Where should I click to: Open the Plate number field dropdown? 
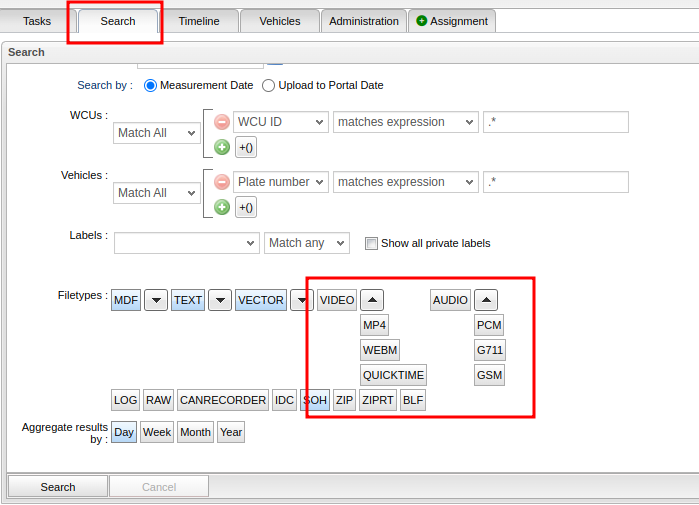pos(280,182)
